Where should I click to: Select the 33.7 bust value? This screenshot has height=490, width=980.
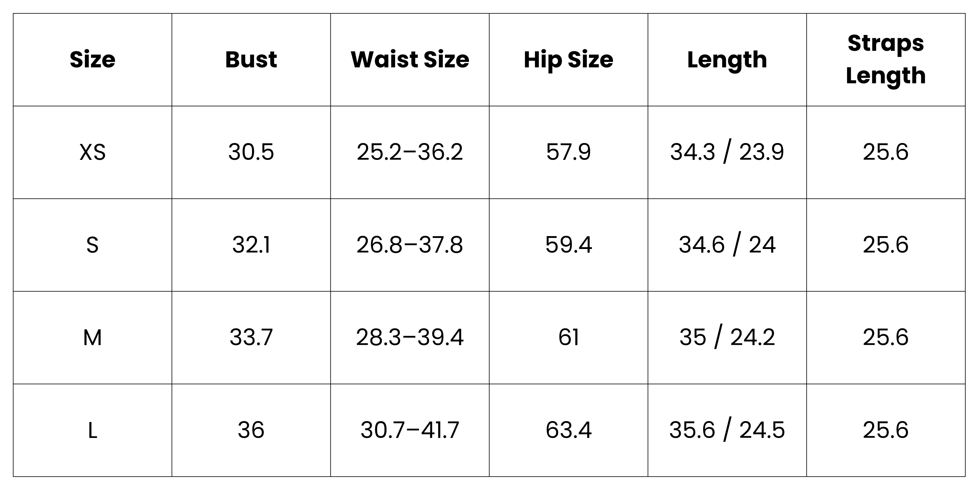(x=251, y=337)
